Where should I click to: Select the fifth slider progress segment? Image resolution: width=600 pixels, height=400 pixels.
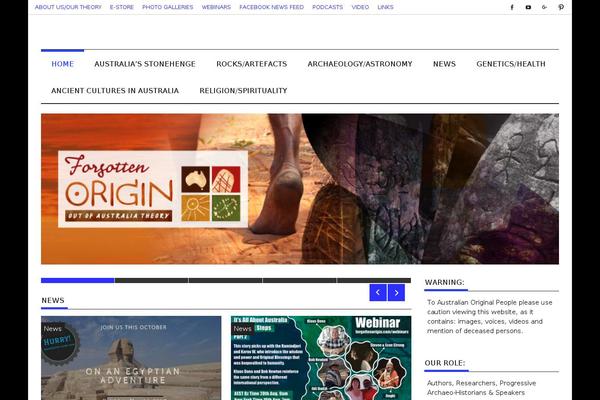click(374, 281)
